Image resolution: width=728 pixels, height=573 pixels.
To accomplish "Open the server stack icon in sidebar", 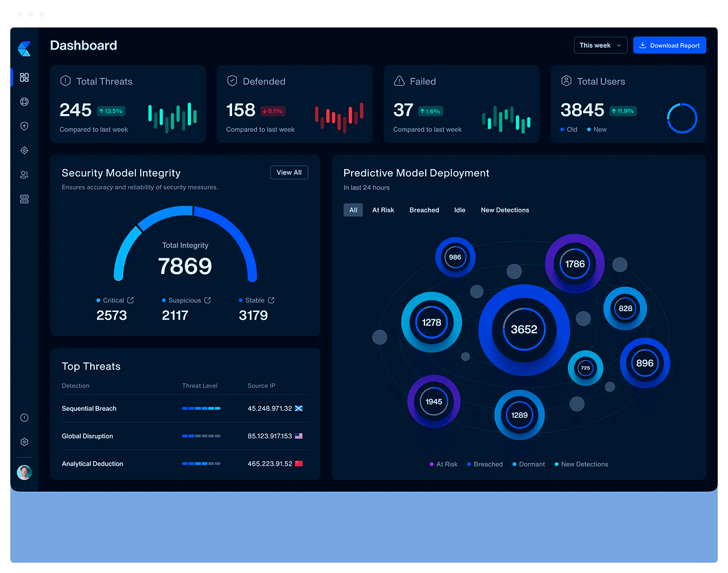I will point(24,199).
